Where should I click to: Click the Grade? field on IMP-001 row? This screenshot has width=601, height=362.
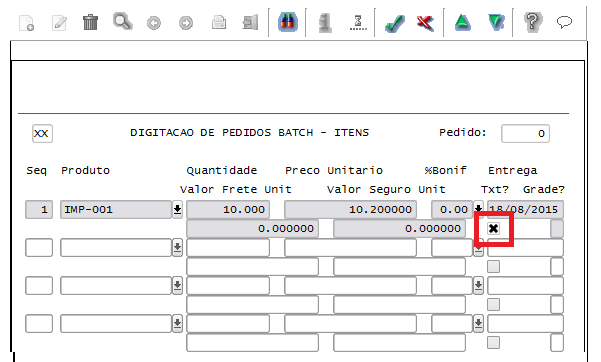click(x=557, y=229)
